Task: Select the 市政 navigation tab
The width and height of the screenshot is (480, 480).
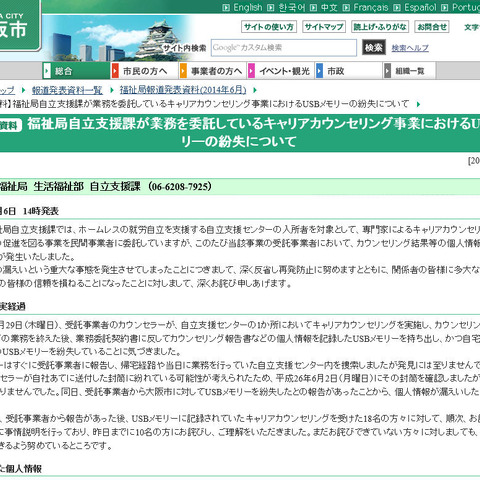Action: tap(349, 71)
